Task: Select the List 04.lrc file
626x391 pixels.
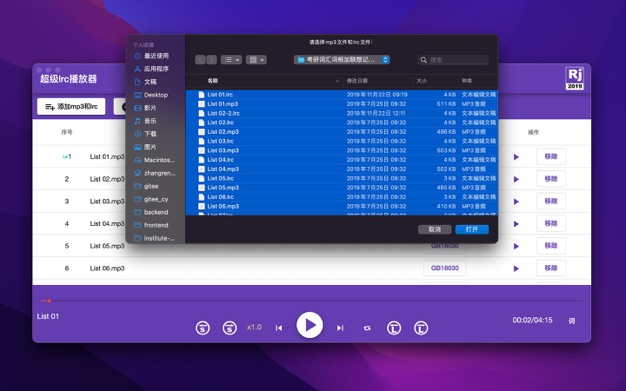Action: [342, 160]
